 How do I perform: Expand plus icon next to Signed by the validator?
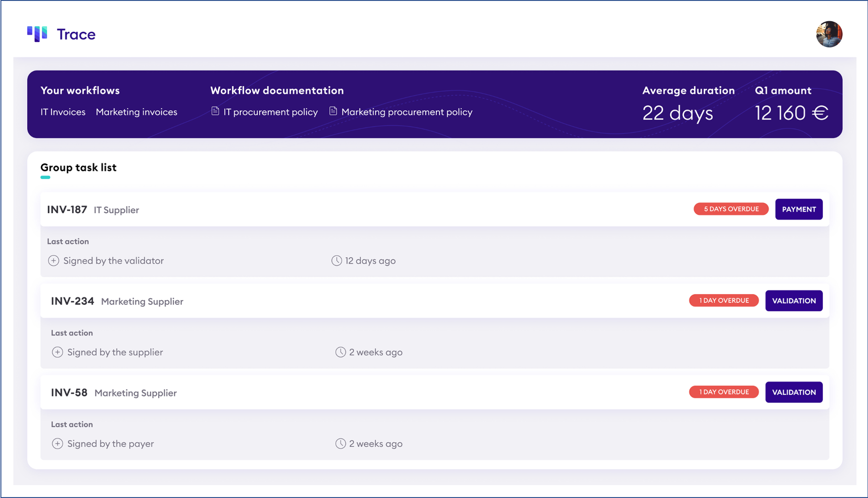54,261
